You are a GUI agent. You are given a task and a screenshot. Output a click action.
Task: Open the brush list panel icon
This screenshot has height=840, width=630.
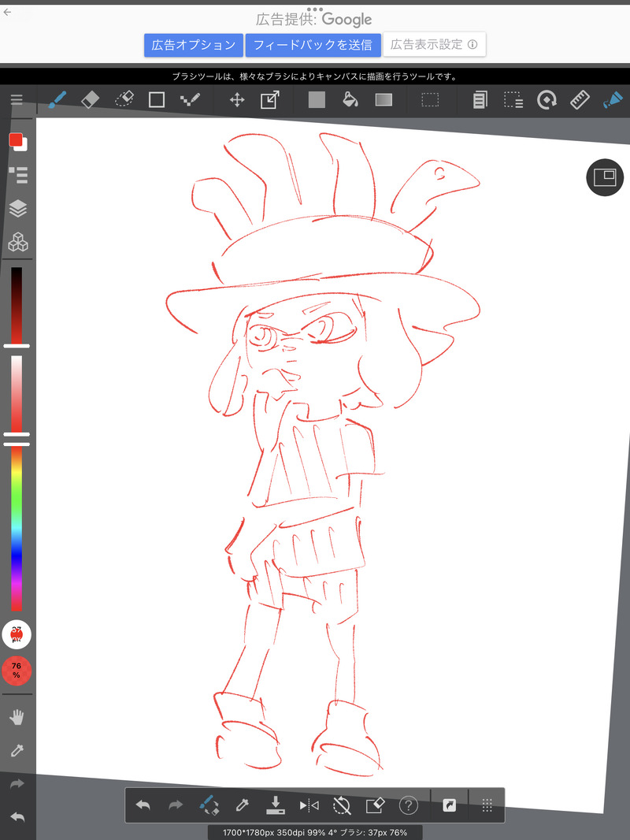point(17,175)
